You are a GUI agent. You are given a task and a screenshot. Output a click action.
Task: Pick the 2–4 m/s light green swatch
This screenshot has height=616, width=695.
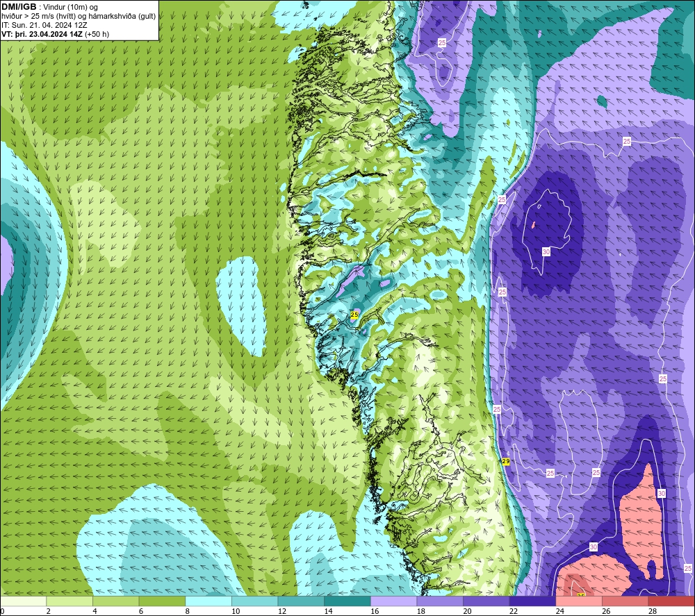69,601
